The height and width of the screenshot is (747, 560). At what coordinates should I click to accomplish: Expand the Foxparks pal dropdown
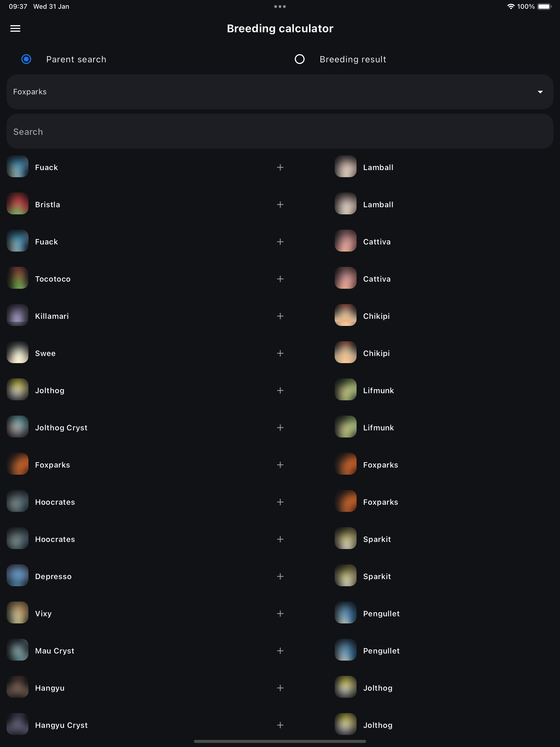point(280,92)
